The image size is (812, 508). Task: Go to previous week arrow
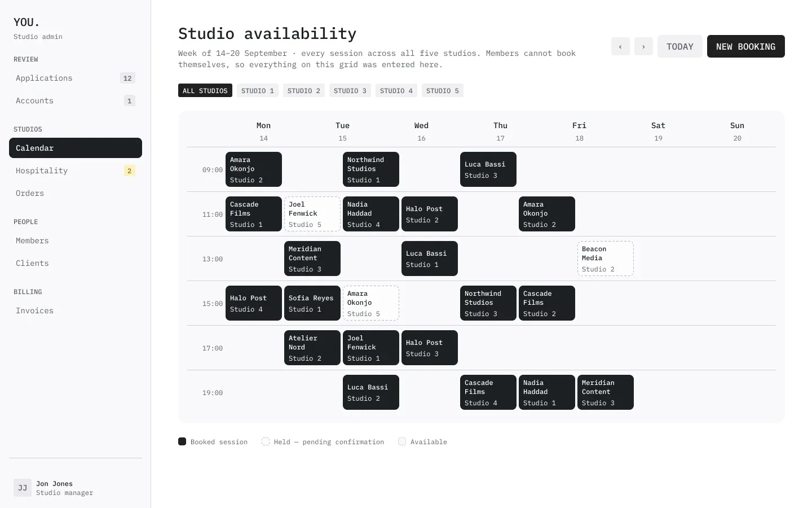[x=620, y=46]
